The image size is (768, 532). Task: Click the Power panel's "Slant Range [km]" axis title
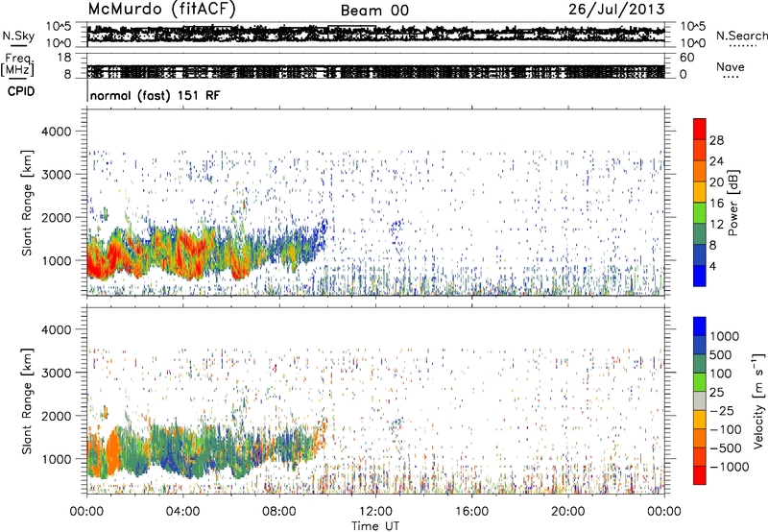click(27, 203)
